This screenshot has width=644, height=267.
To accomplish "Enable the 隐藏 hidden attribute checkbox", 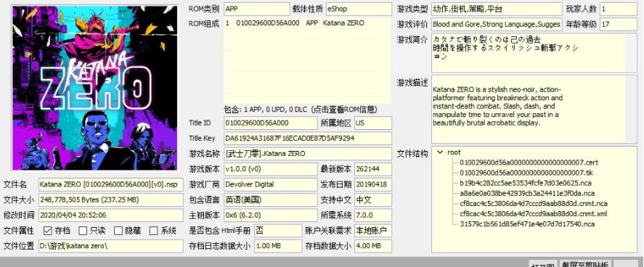I will [118, 231].
